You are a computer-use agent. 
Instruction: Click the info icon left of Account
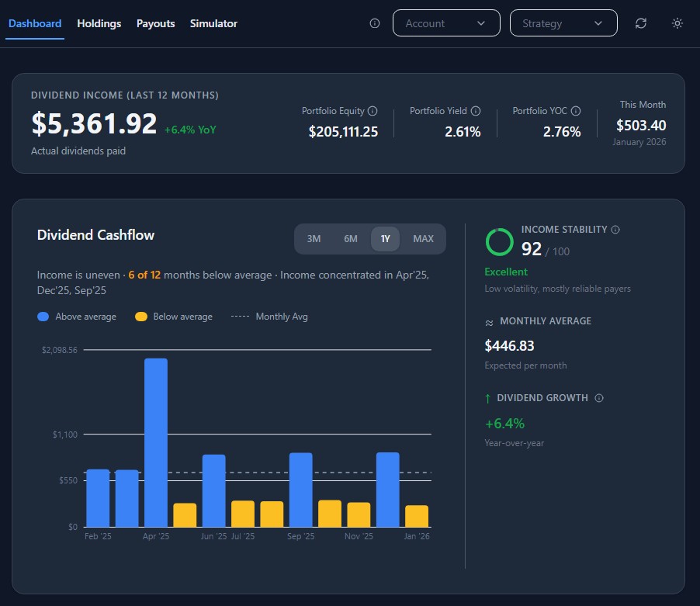coord(375,23)
